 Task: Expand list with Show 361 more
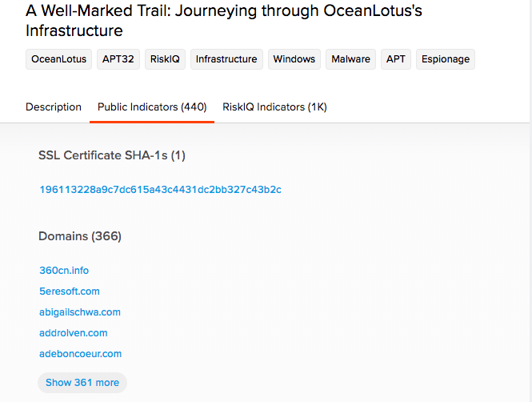pos(82,383)
